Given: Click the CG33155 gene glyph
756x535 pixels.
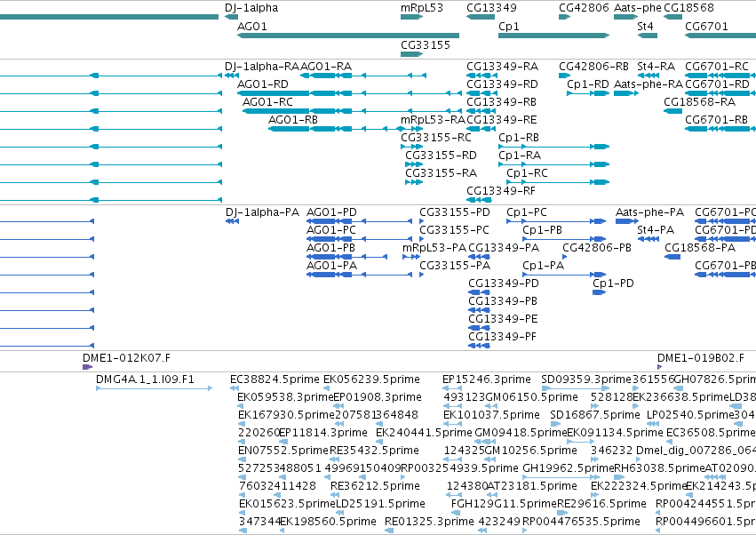Looking at the screenshot, I should tap(411, 54).
